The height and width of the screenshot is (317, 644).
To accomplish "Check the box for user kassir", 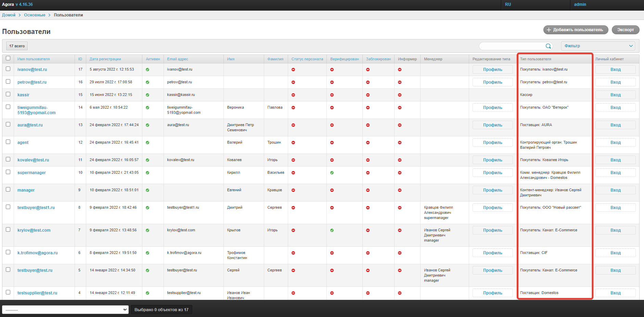I will click(x=8, y=94).
